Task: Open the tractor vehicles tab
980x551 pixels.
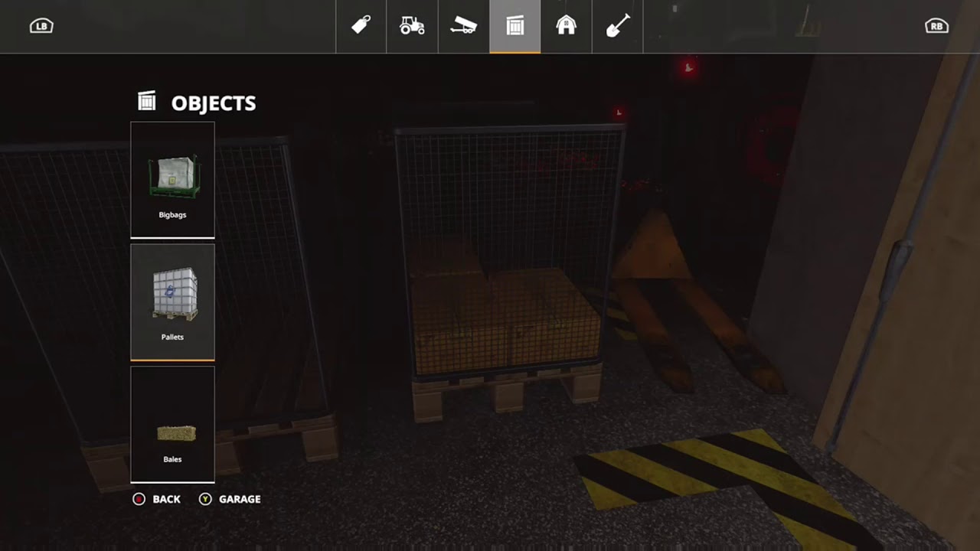Action: pos(412,26)
